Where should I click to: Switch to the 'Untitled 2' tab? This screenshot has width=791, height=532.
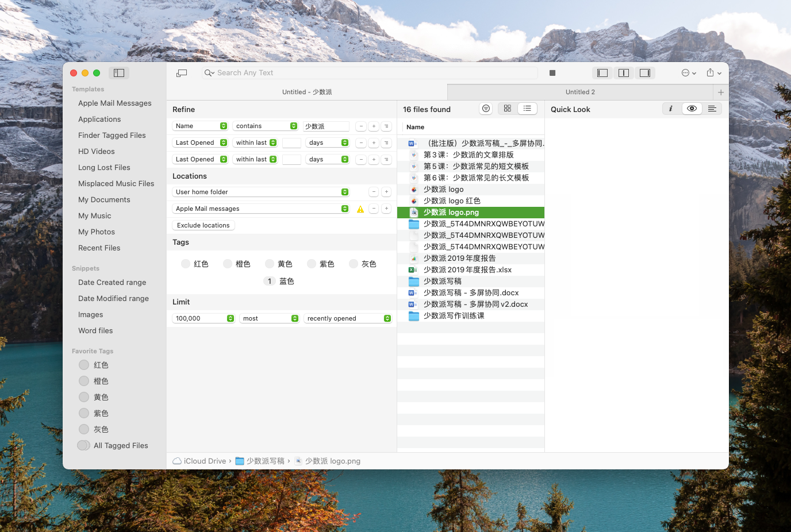[x=579, y=92]
